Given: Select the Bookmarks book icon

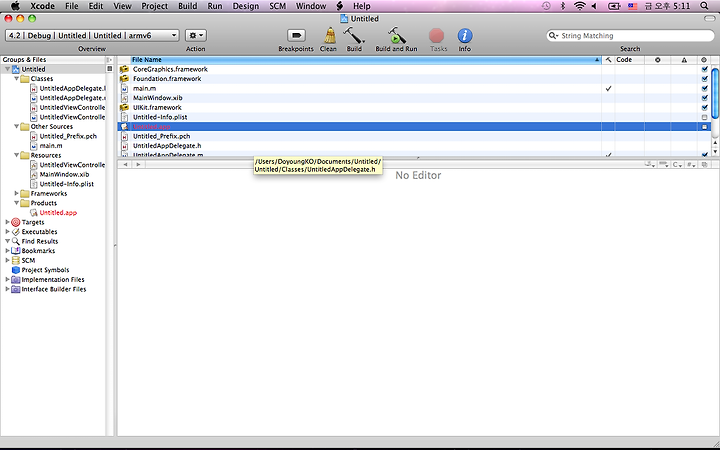Looking at the screenshot, I should tap(16, 251).
